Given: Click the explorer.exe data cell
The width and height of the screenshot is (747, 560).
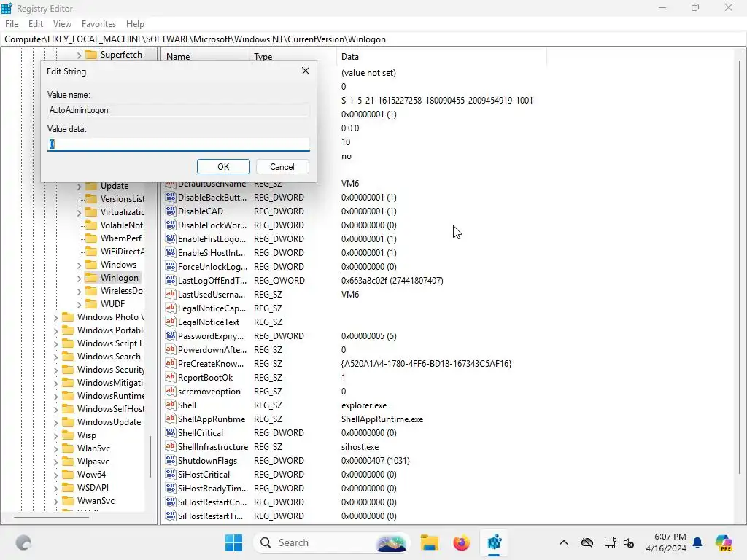Looking at the screenshot, I should point(364,405).
